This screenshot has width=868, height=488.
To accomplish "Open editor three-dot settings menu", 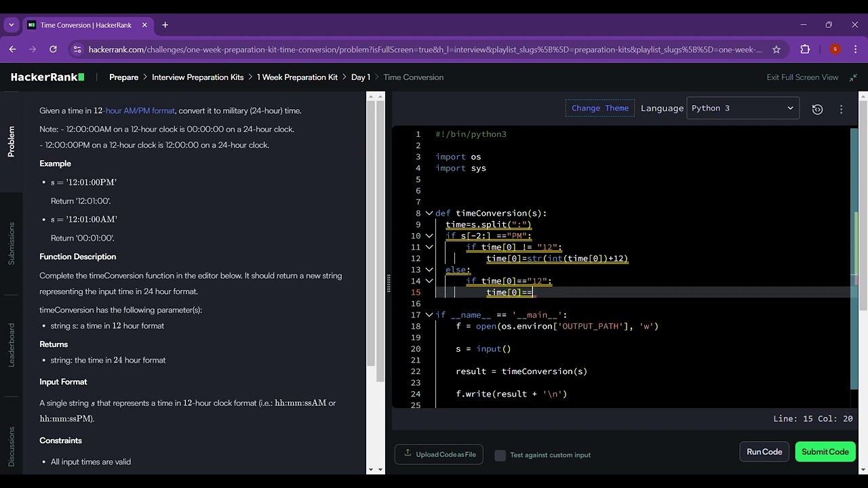I will coord(841,109).
